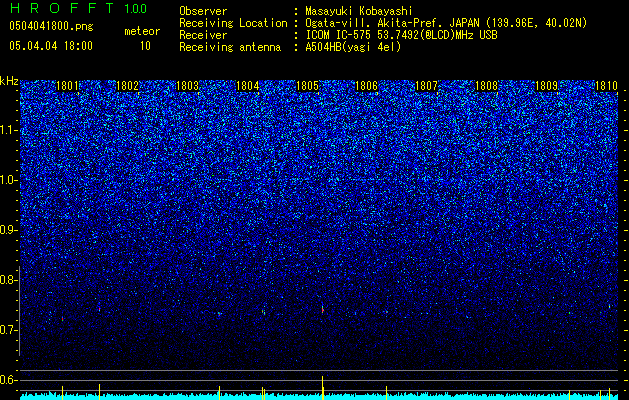Click the 1809 time axis label
Screen dimensions: 629x400
tap(547, 86)
